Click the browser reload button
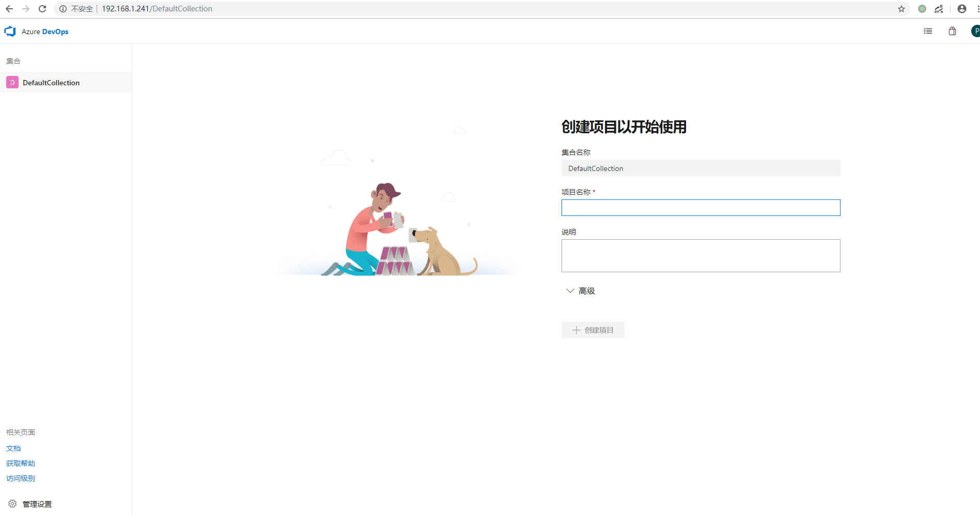Image resolution: width=980 pixels, height=515 pixels. point(42,9)
